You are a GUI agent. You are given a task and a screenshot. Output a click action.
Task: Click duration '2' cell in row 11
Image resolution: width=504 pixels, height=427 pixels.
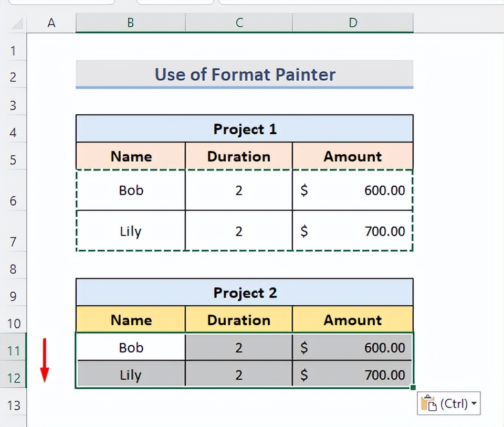pyautogui.click(x=239, y=347)
